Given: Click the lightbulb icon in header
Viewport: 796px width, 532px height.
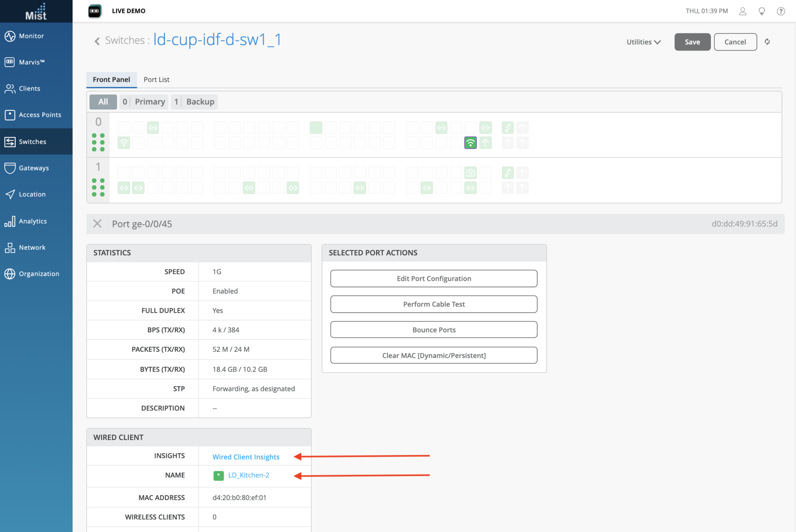Looking at the screenshot, I should coord(761,11).
